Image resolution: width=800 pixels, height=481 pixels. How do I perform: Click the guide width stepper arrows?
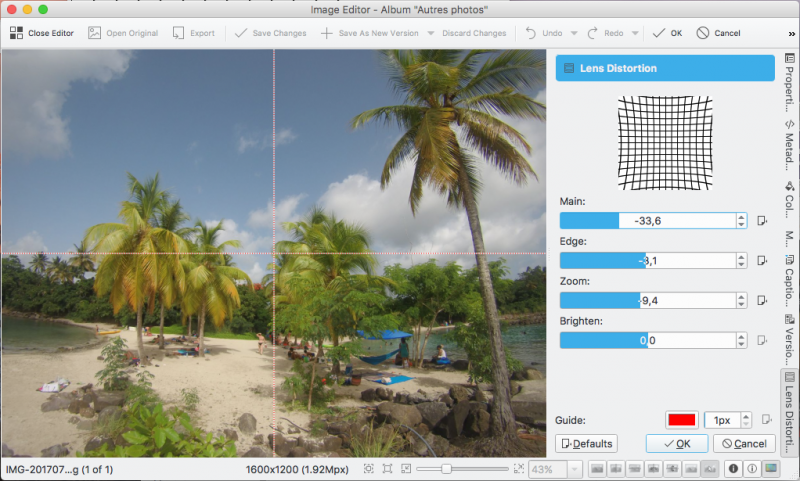746,420
